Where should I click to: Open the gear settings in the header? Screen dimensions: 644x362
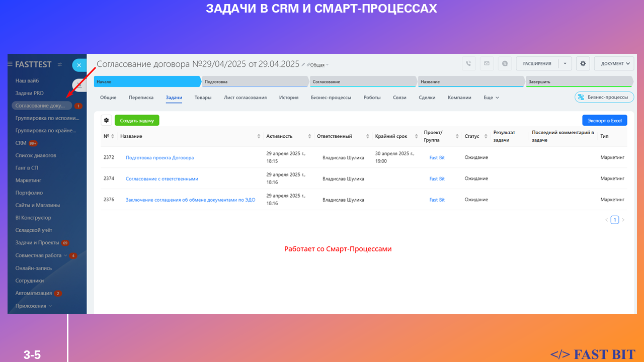[583, 64]
